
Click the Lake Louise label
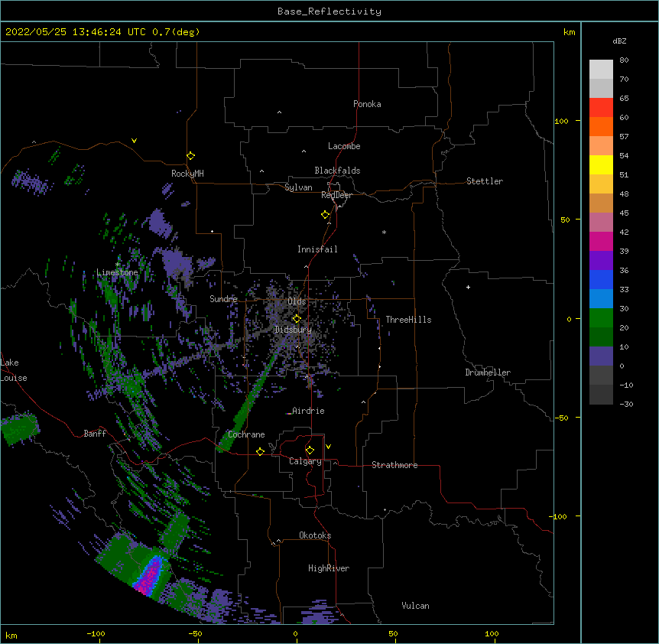[14, 370]
